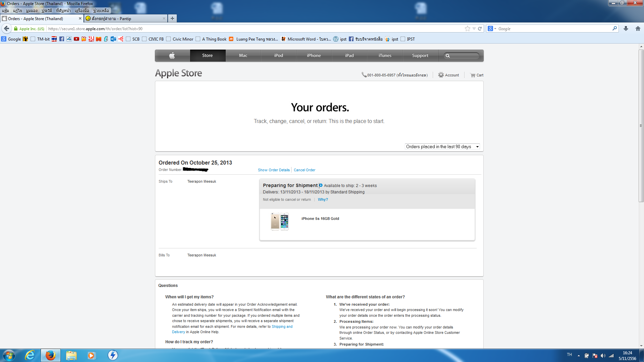This screenshot has width=644, height=362.
Task: Click the Apple logo in navigation bar
Action: [x=172, y=56]
